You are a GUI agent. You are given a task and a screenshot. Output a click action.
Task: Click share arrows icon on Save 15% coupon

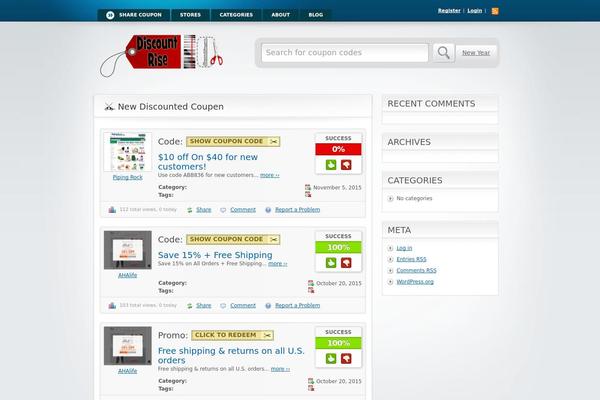tap(189, 305)
